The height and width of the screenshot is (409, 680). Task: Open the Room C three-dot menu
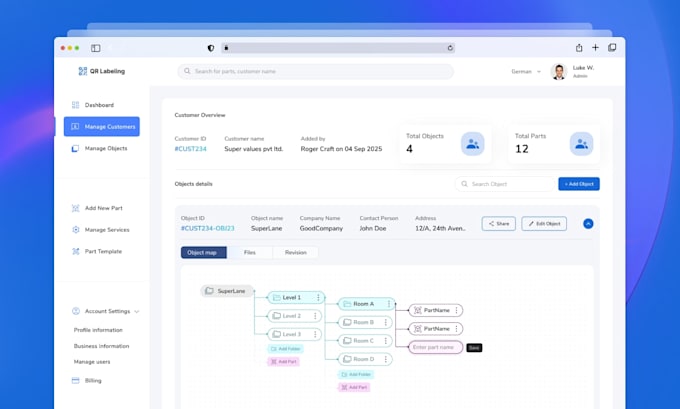click(x=386, y=341)
